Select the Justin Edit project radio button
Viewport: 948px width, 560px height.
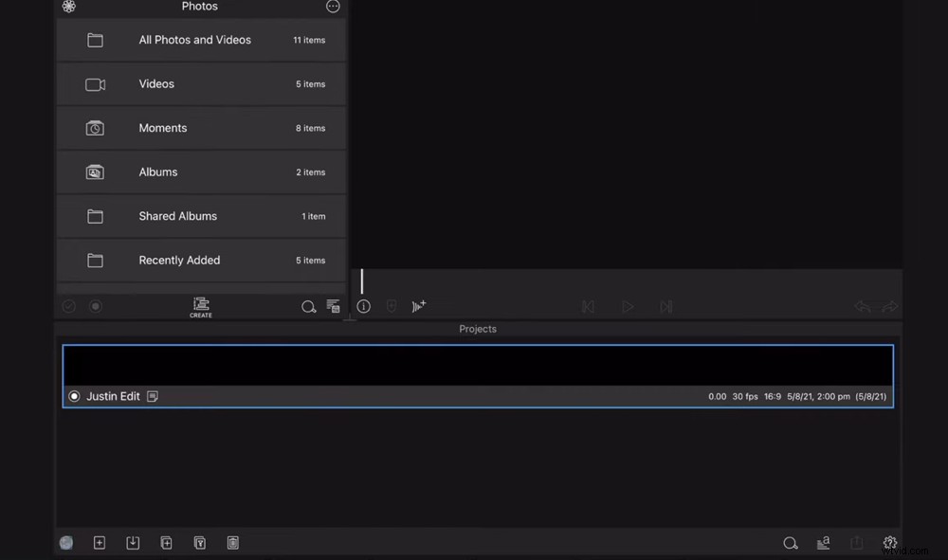[74, 396]
